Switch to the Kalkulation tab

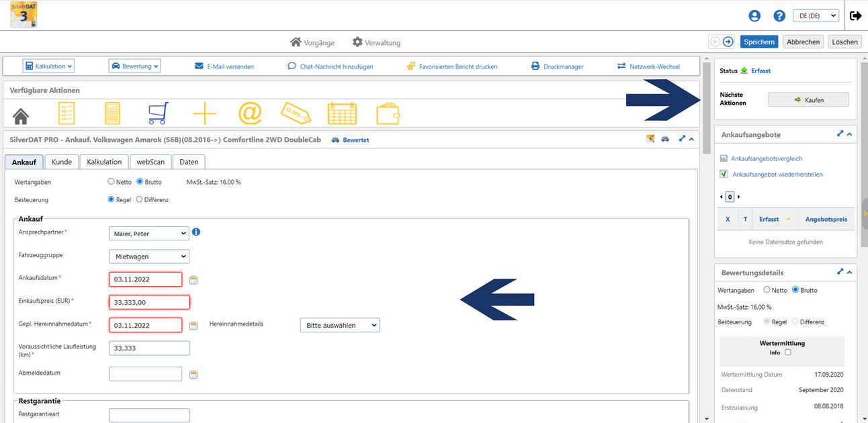point(104,162)
